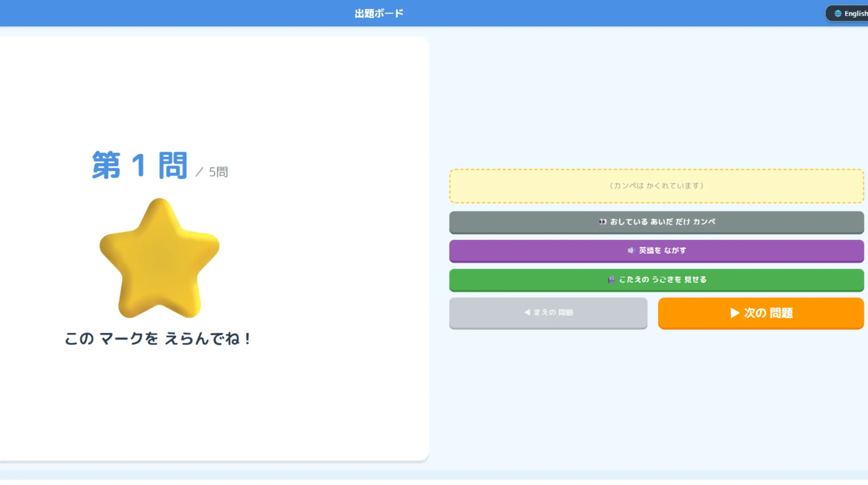The width and height of the screenshot is (868, 485).
Task: Click the この マークを えらんでね! instruction text
Action: click(x=158, y=339)
